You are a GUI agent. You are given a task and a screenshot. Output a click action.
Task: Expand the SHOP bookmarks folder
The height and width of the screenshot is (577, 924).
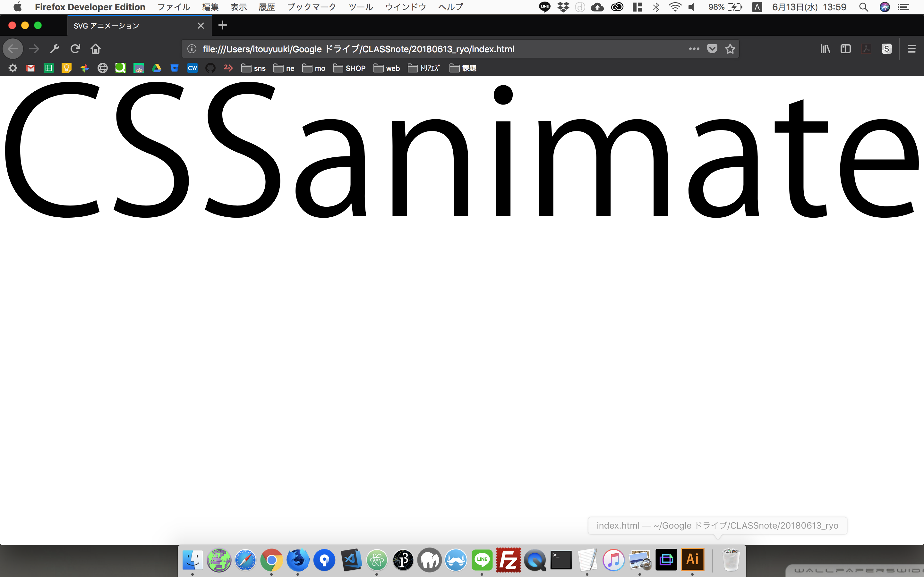[x=349, y=68]
